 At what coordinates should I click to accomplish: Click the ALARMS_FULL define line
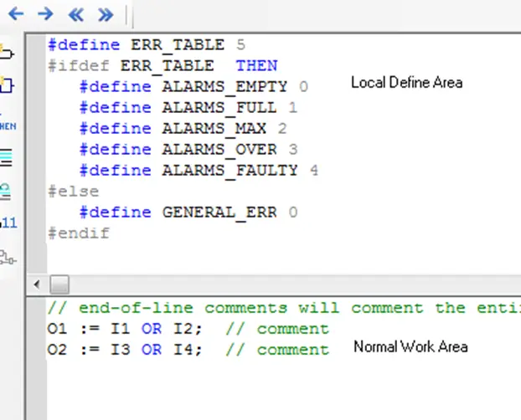coord(188,108)
